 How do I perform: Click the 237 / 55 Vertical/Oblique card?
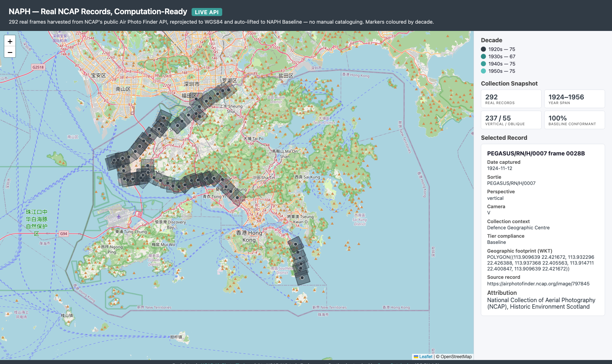tap(511, 120)
